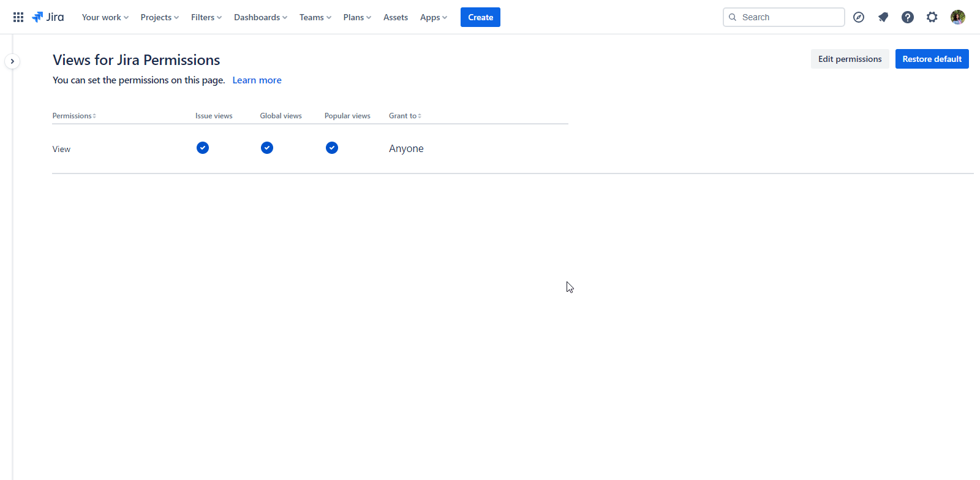Open the Assets menu item
Viewport: 980px width, 480px height.
396,17
